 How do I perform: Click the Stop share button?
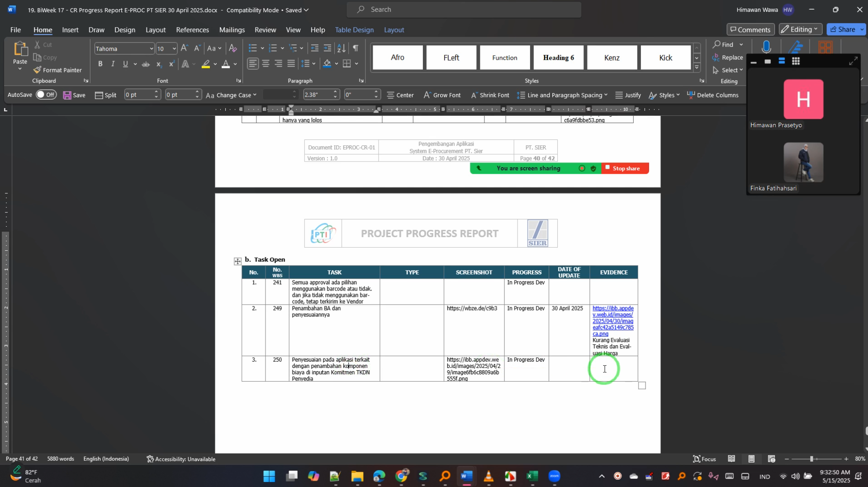coord(624,168)
